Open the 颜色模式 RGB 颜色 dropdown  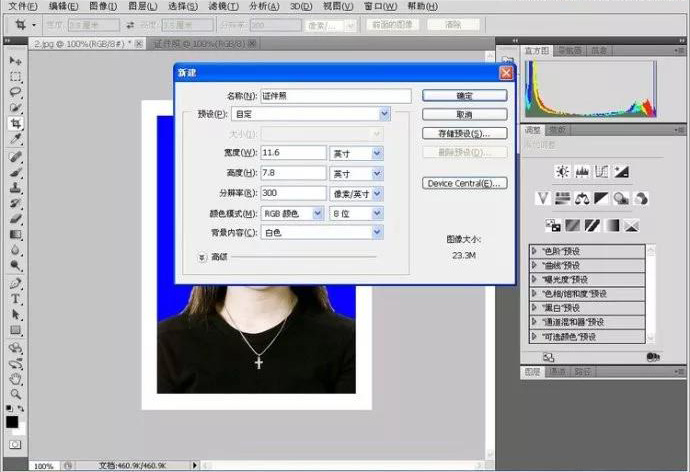293,214
